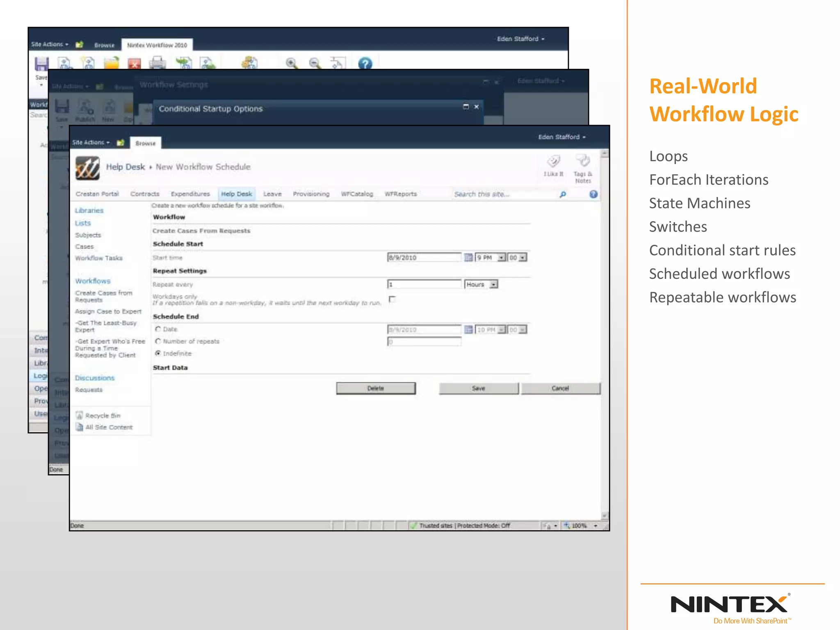Click the Cancel button
Image resolution: width=840 pixels, height=630 pixels.
click(561, 388)
